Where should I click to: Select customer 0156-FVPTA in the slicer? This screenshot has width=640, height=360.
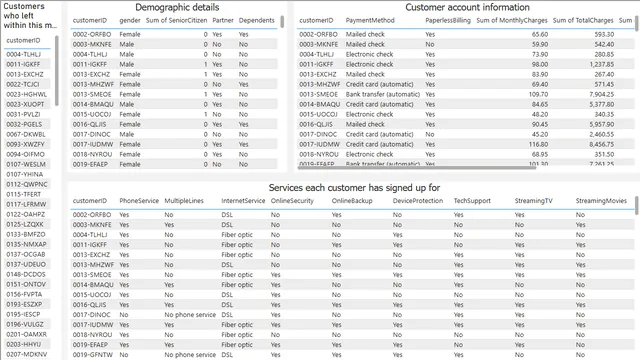point(27,294)
